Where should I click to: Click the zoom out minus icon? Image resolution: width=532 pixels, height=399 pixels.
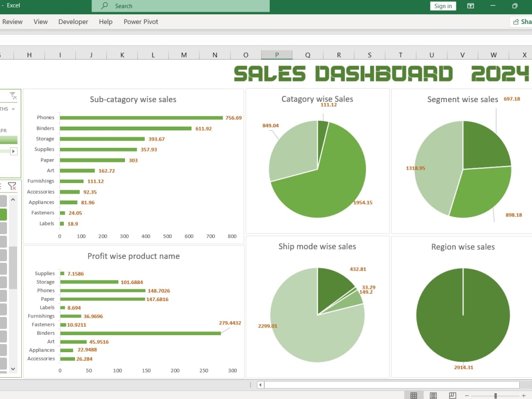(467, 396)
